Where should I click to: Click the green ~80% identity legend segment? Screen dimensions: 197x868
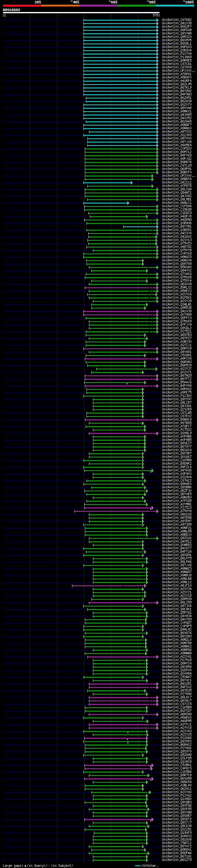(137, 6)
